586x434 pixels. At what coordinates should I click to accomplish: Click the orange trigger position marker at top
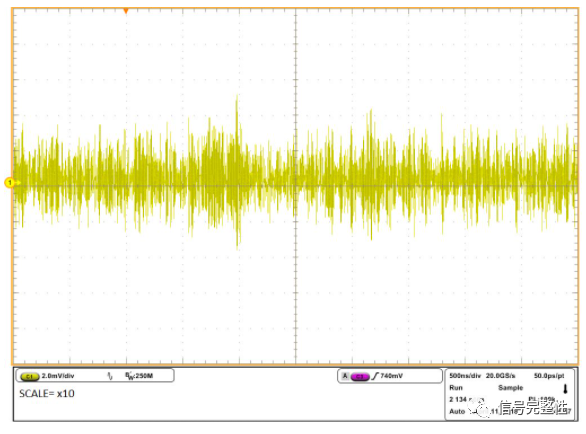pyautogui.click(x=126, y=11)
